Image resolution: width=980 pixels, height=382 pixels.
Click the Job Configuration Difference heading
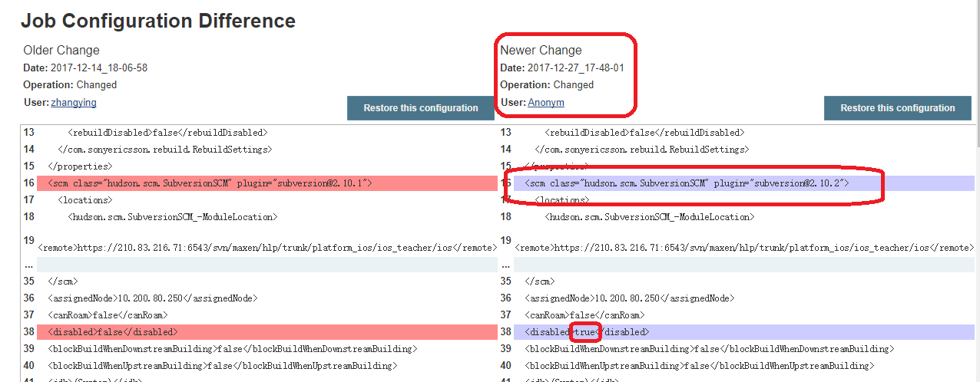coord(157,21)
